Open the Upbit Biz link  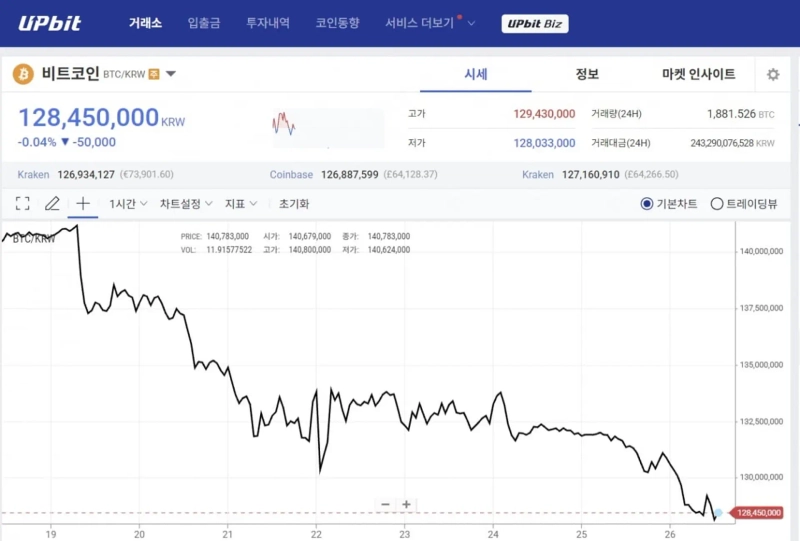coord(534,23)
